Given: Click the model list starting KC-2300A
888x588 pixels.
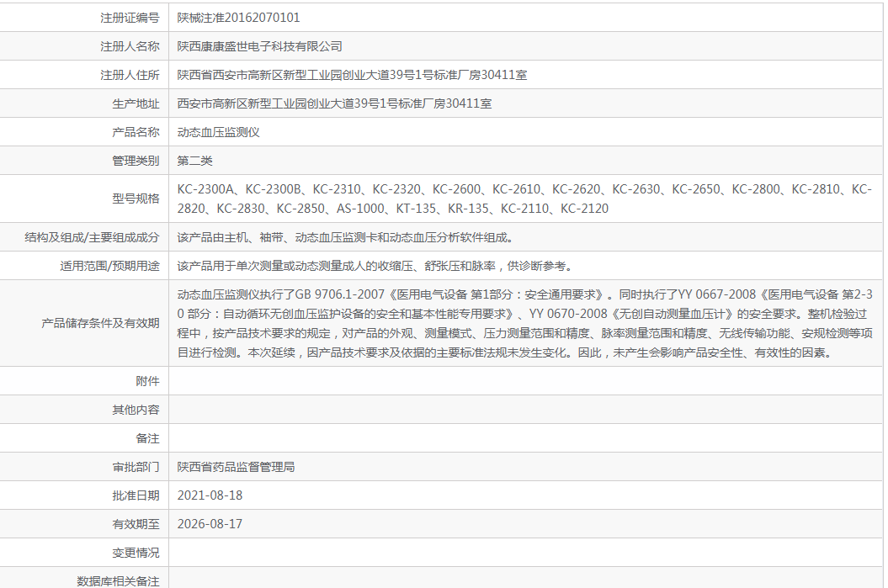Looking at the screenshot, I should (x=524, y=199).
